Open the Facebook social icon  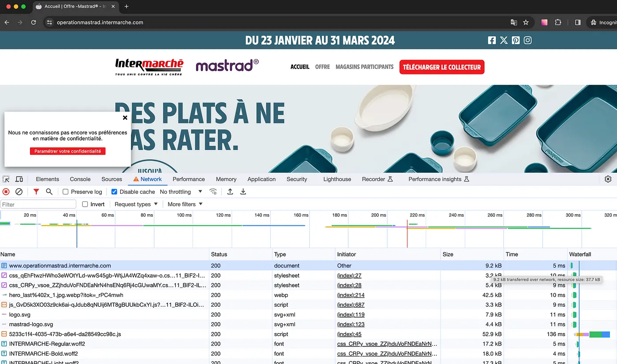(492, 41)
